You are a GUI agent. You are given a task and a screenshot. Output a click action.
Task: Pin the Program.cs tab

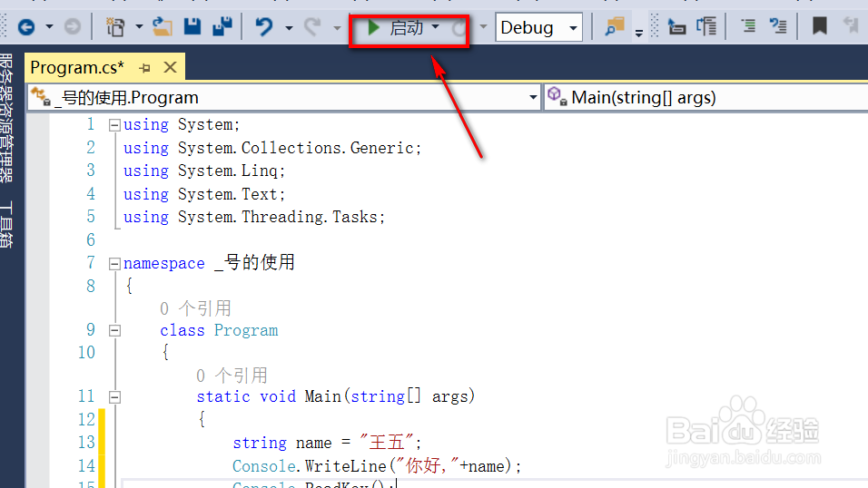coord(145,68)
